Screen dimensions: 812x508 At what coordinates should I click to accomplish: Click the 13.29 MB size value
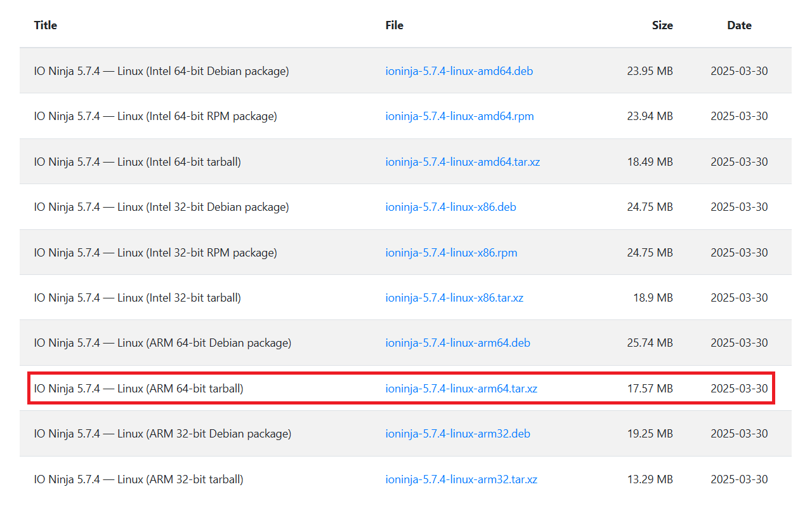(x=650, y=479)
